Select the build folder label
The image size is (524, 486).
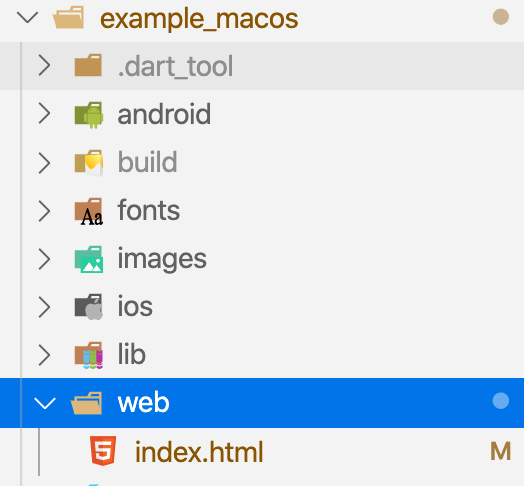[147, 162]
